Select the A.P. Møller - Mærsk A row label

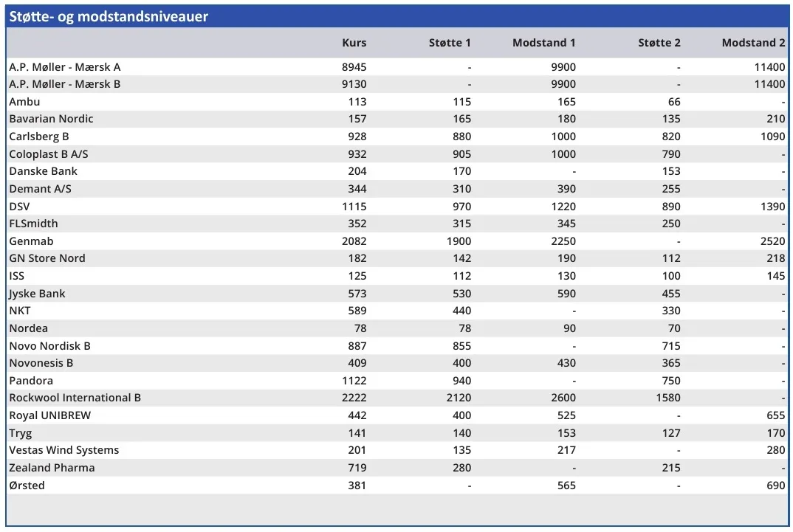tap(65, 67)
